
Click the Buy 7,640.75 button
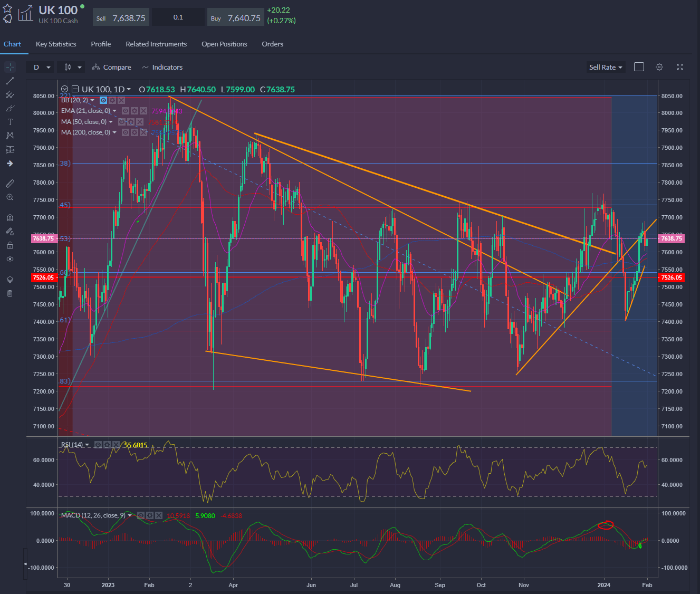pyautogui.click(x=236, y=18)
